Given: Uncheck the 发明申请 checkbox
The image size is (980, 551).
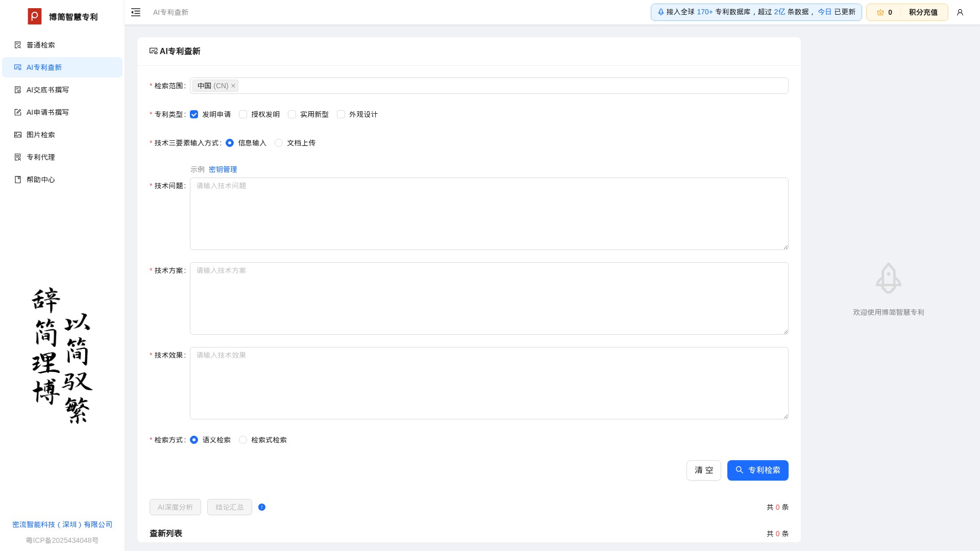Looking at the screenshot, I should (x=194, y=114).
